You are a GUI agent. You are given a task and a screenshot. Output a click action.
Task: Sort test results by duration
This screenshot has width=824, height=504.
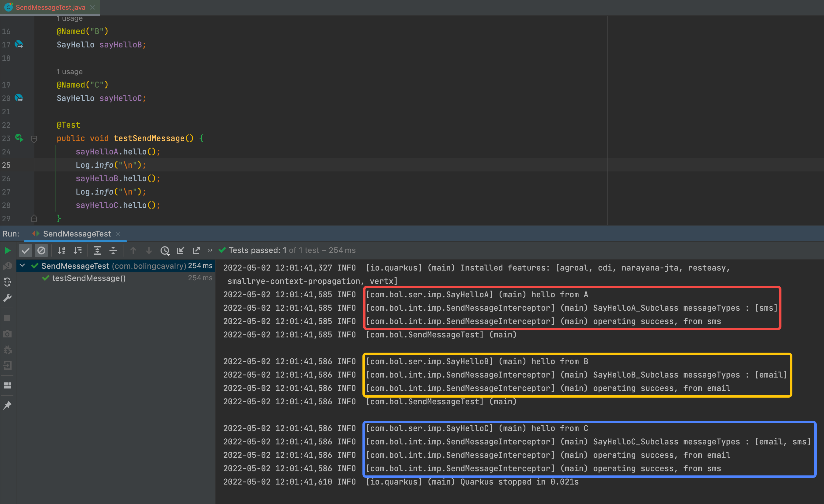click(x=78, y=250)
